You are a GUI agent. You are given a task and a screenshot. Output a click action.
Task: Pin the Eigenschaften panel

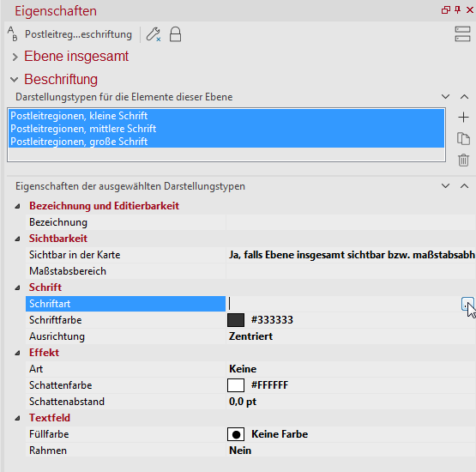click(457, 9)
